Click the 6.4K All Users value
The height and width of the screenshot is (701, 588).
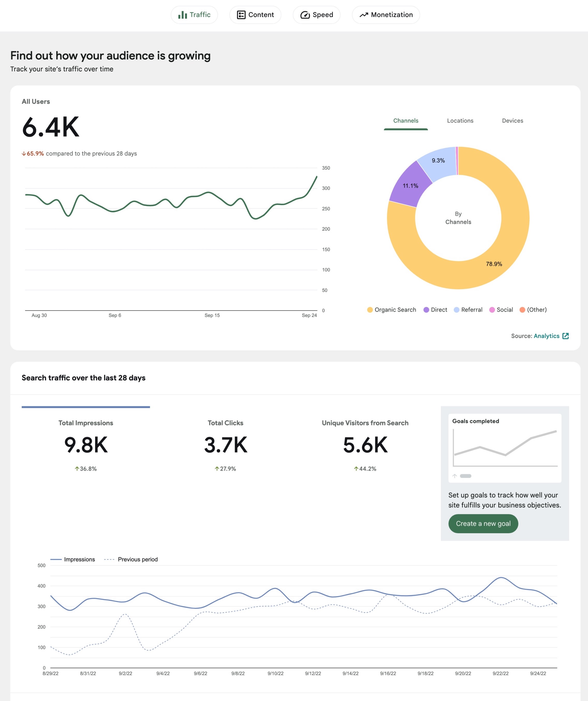tap(51, 127)
